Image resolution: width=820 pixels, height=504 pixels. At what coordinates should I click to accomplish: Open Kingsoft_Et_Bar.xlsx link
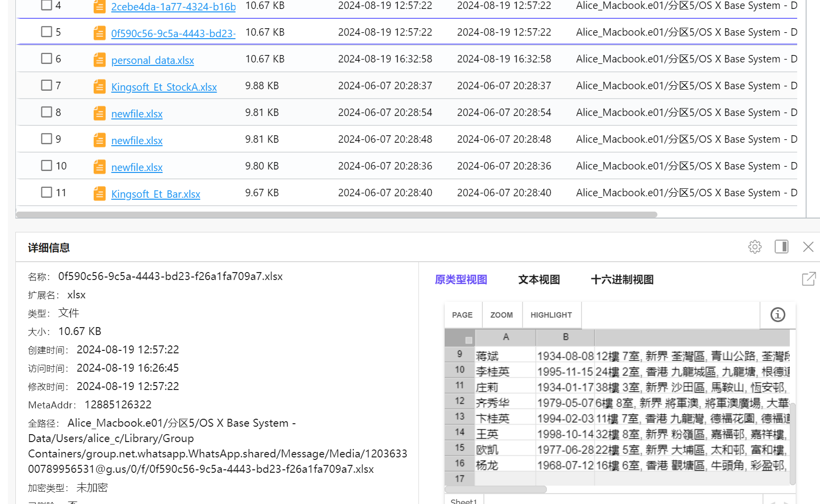pyautogui.click(x=156, y=194)
